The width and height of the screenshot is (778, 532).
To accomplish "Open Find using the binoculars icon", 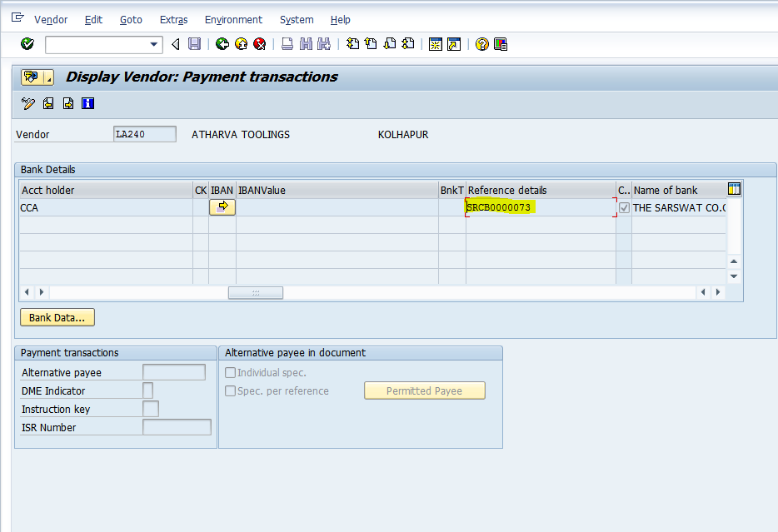I will (307, 44).
